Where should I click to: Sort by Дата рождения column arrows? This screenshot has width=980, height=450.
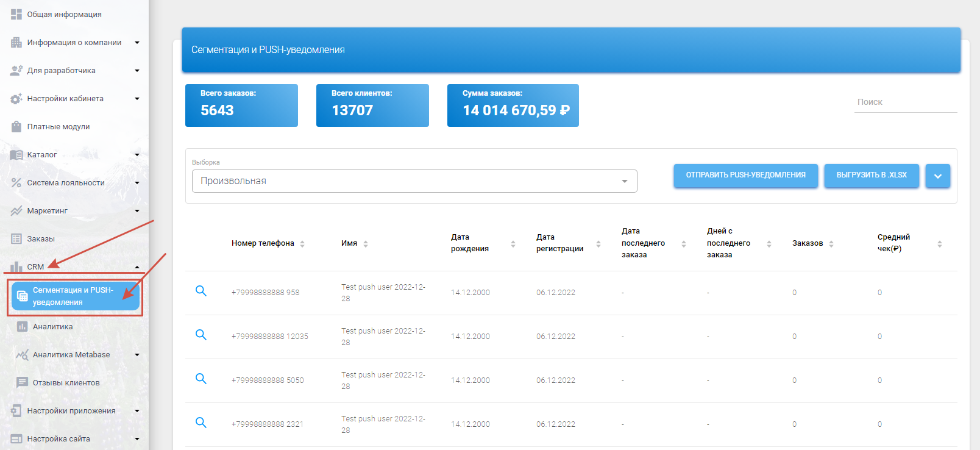tap(513, 244)
